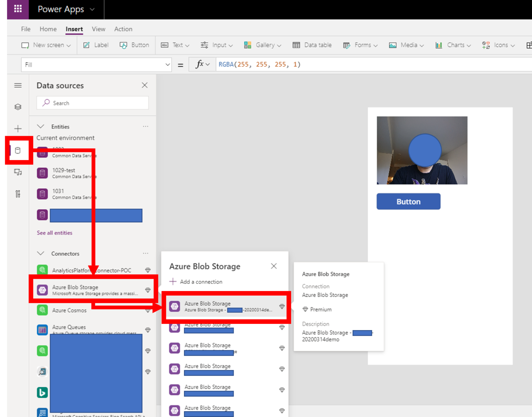This screenshot has height=417, width=532.
Task: Open the Media icon in left rail
Action: [18, 172]
